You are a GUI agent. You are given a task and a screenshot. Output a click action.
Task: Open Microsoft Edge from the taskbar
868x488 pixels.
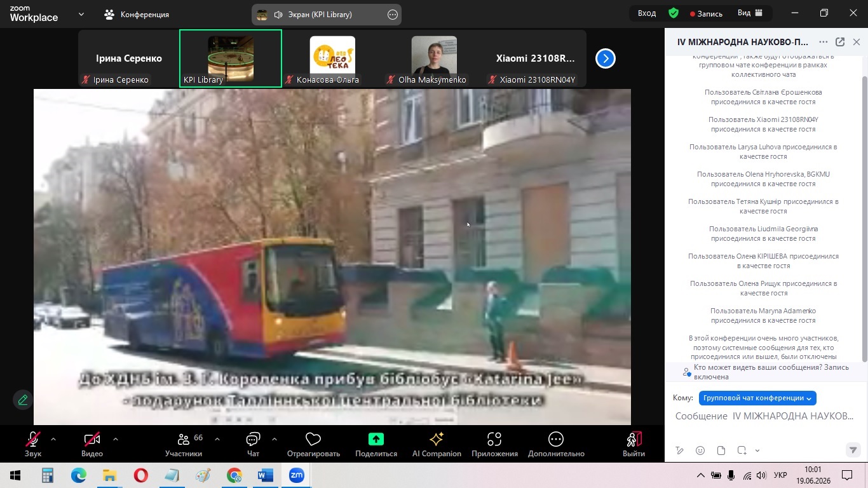tap(79, 475)
